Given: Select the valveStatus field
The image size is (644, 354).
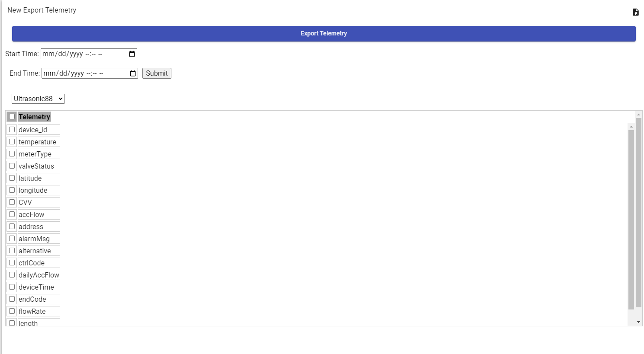Looking at the screenshot, I should pos(12,166).
